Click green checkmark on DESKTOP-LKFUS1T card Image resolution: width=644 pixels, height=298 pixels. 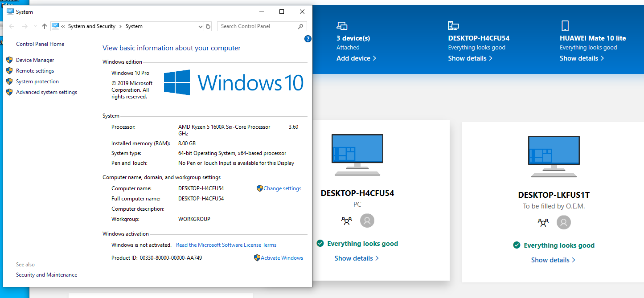point(517,245)
